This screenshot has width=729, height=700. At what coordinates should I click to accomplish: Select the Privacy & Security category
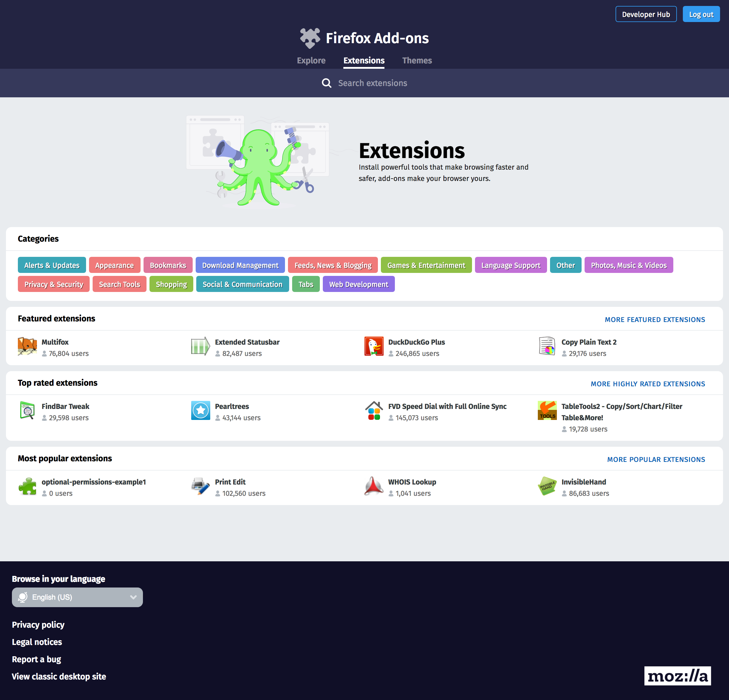click(54, 284)
